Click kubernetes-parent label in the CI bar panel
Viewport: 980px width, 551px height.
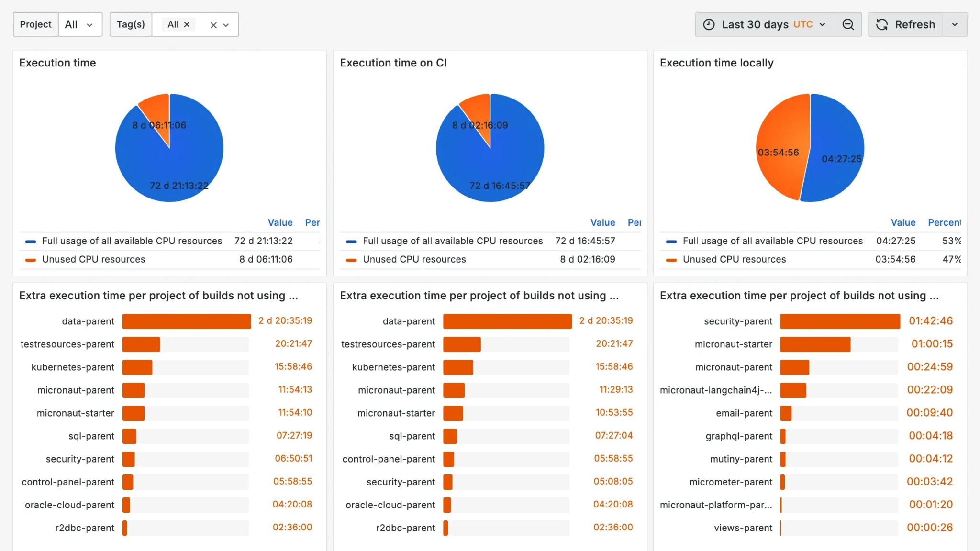(x=393, y=367)
